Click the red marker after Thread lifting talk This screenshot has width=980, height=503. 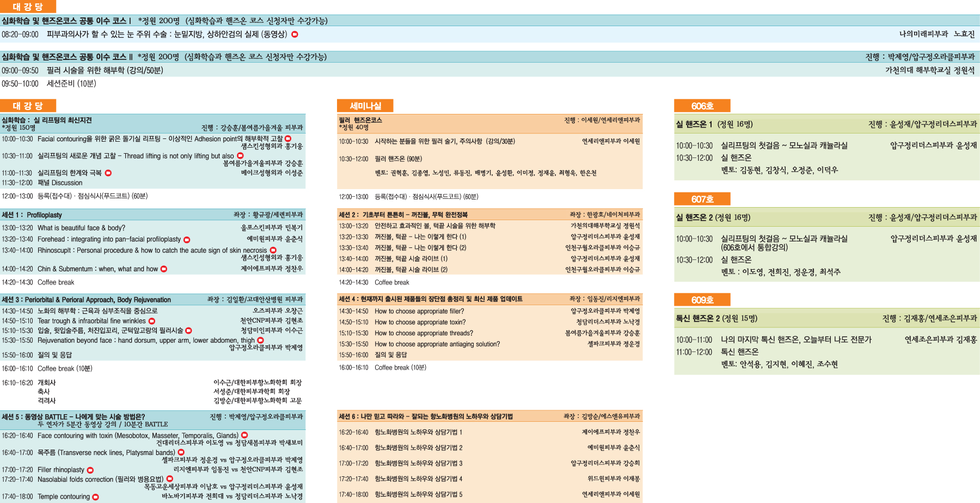click(240, 156)
